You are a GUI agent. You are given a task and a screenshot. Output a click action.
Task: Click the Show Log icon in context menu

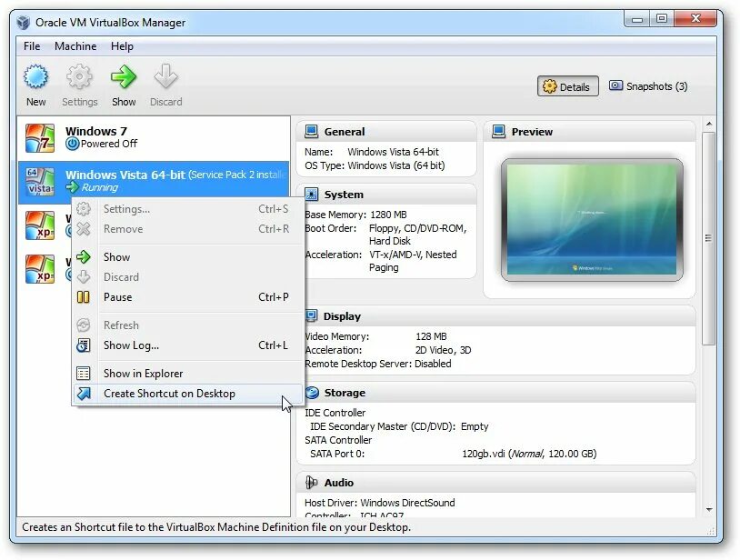pyautogui.click(x=83, y=345)
